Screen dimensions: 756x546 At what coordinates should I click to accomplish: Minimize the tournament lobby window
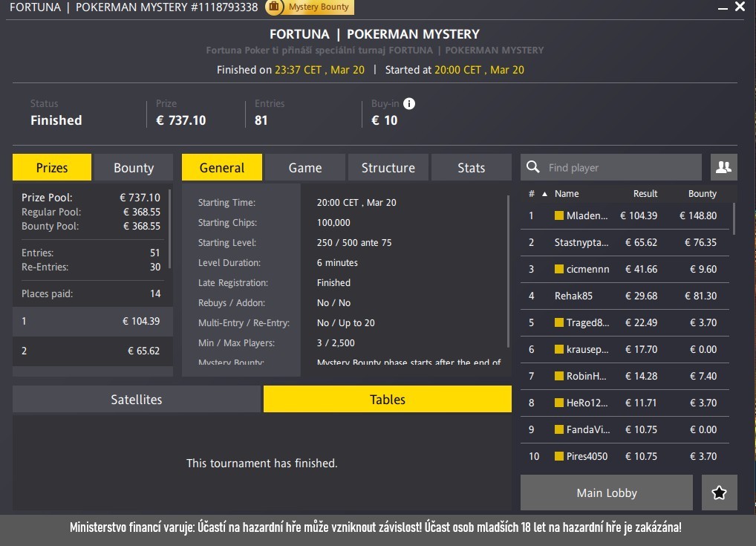[723, 7]
